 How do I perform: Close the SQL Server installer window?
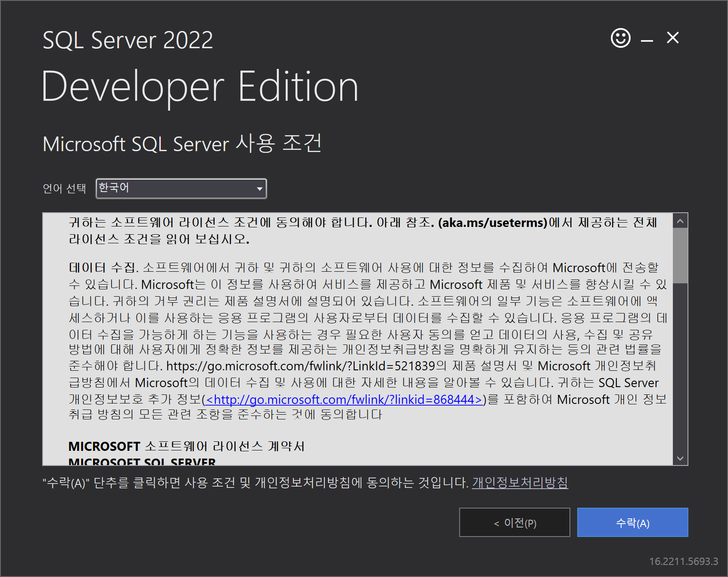673,38
